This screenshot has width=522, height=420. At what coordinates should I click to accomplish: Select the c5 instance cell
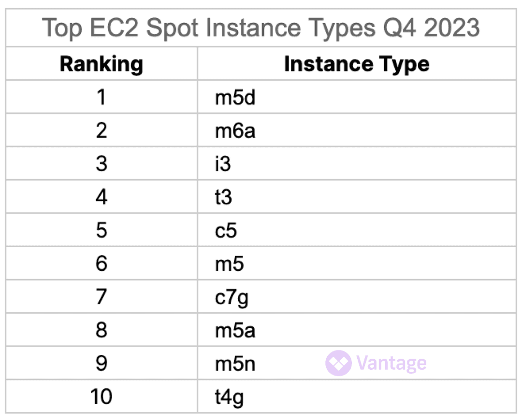(x=226, y=231)
